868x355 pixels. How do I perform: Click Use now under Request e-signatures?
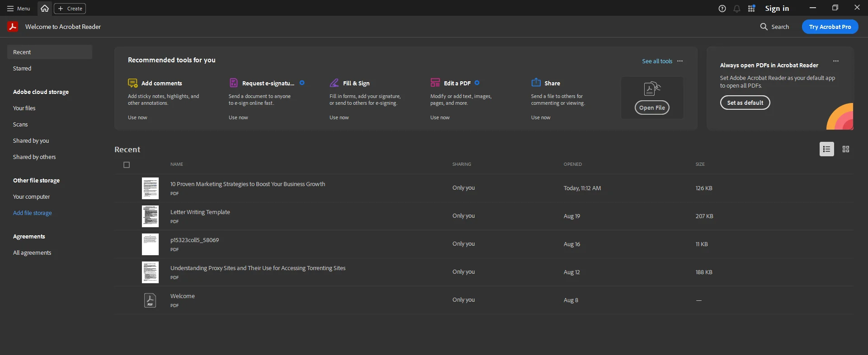pos(238,117)
